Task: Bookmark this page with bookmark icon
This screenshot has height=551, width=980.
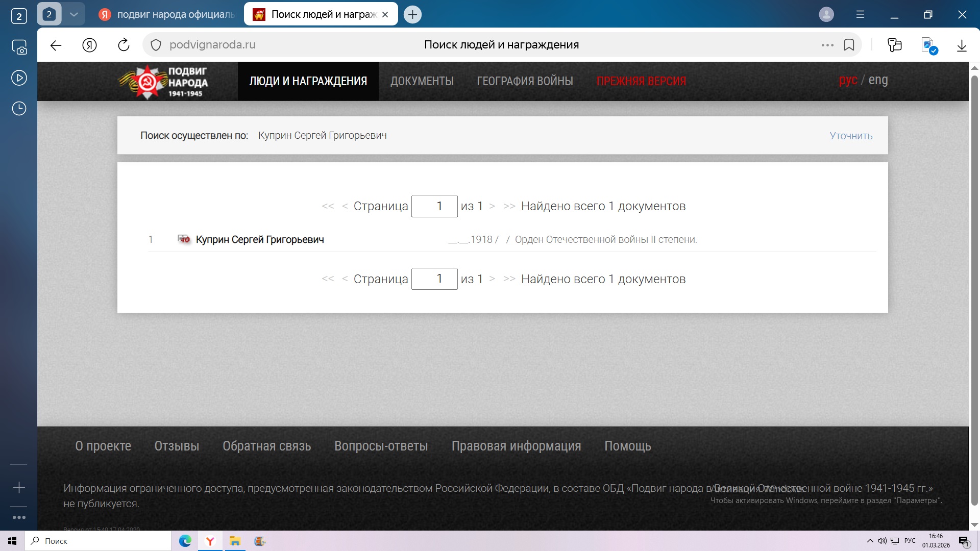Action: [x=849, y=45]
